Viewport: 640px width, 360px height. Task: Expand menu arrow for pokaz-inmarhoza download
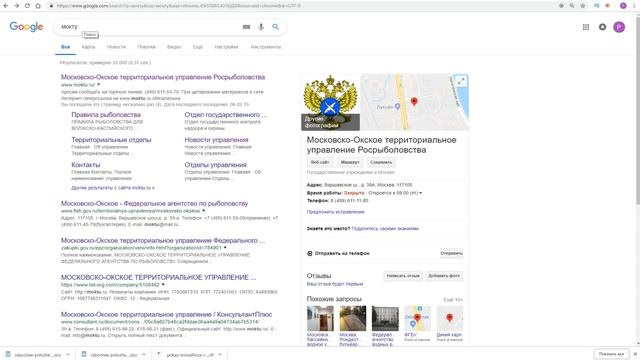pos(220,355)
